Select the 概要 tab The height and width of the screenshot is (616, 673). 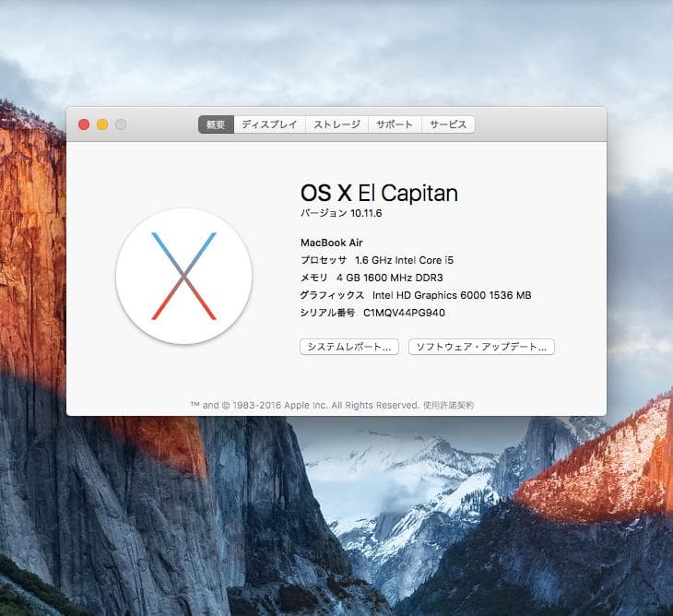click(x=216, y=124)
